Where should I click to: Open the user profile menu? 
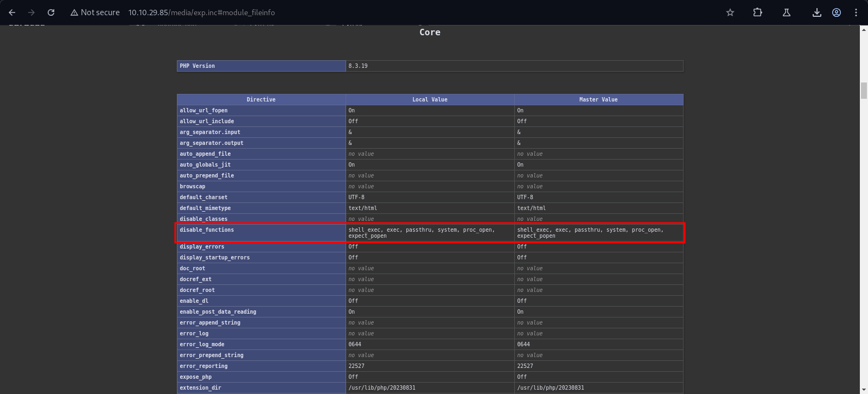[x=837, y=12]
